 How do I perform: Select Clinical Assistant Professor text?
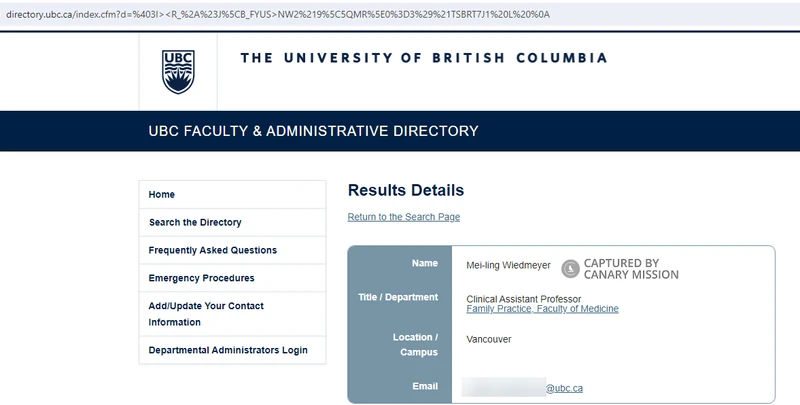(523, 299)
